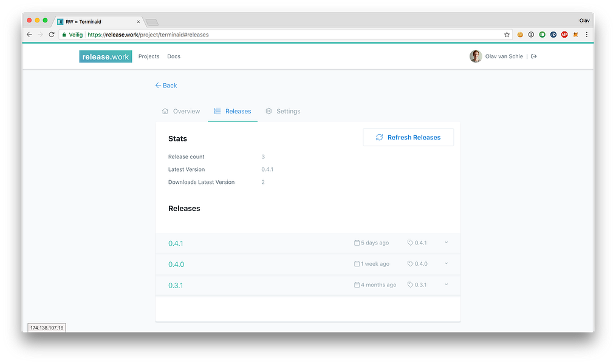The image size is (616, 364).
Task: Expand the 0.4.1 release row chevron
Action: pos(447,243)
